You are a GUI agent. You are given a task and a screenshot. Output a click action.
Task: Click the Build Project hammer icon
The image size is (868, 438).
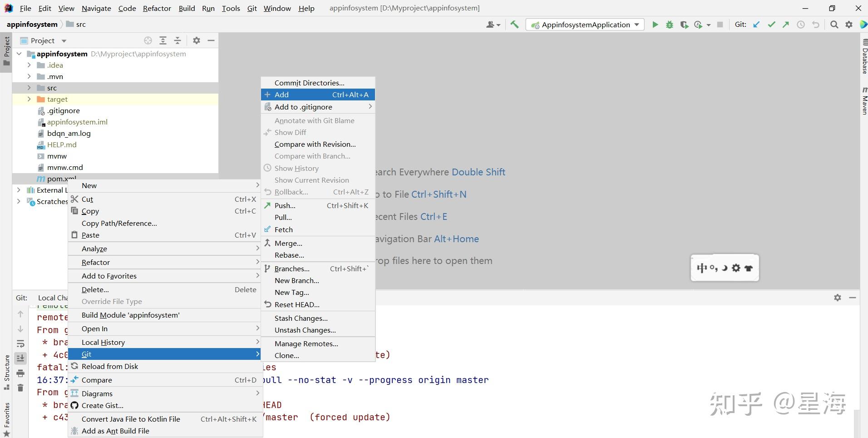point(514,25)
